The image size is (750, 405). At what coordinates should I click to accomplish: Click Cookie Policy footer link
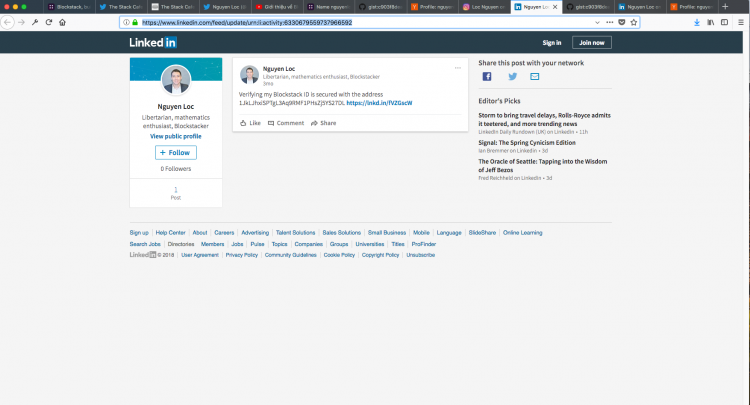(339, 255)
